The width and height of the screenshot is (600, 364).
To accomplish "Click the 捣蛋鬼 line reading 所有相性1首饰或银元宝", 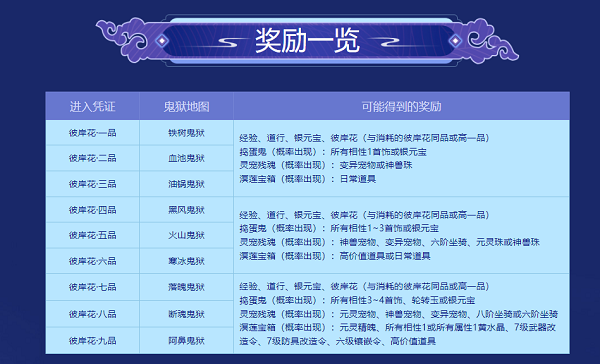I will 333,152.
